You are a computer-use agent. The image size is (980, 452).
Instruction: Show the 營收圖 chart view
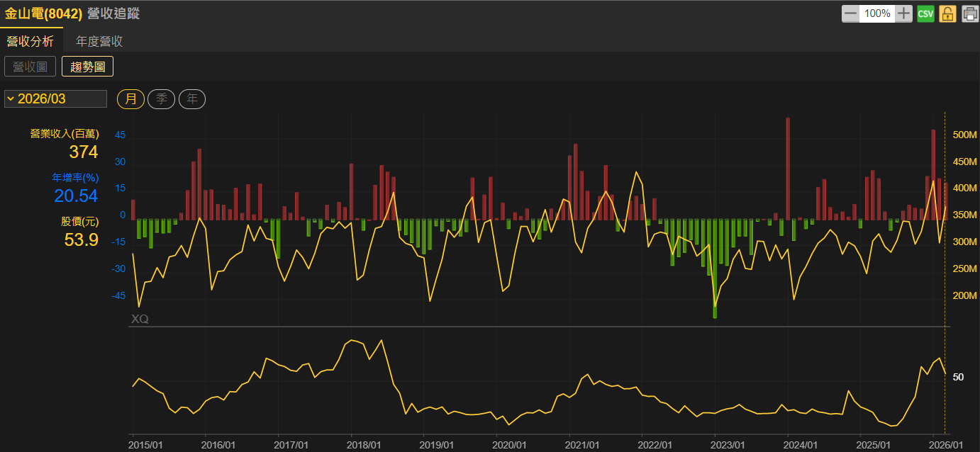[x=30, y=67]
